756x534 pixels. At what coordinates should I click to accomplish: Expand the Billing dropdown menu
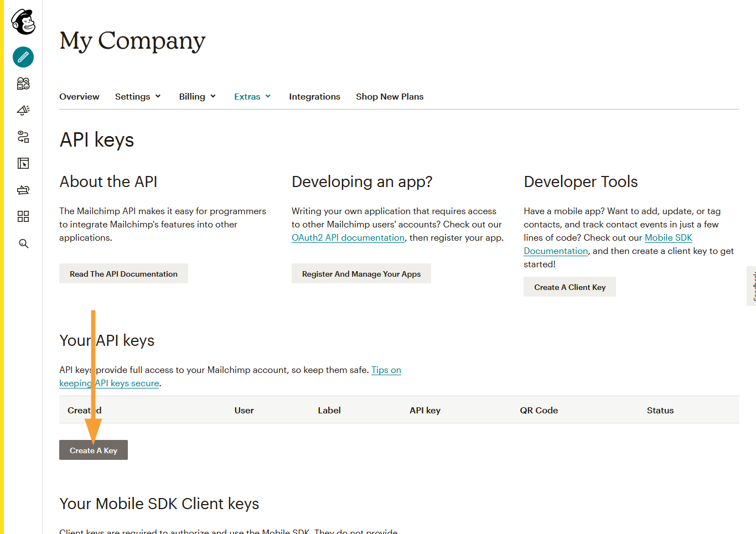(197, 96)
